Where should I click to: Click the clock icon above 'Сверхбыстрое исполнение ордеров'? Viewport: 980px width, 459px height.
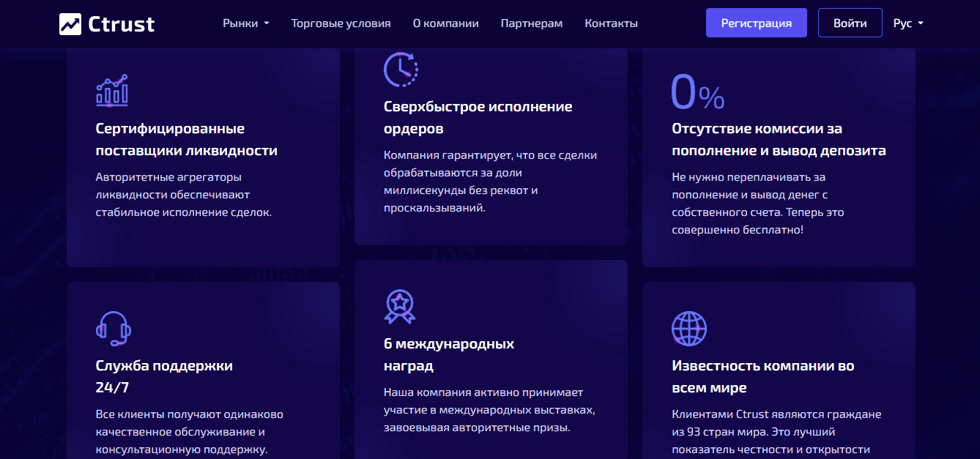(399, 70)
